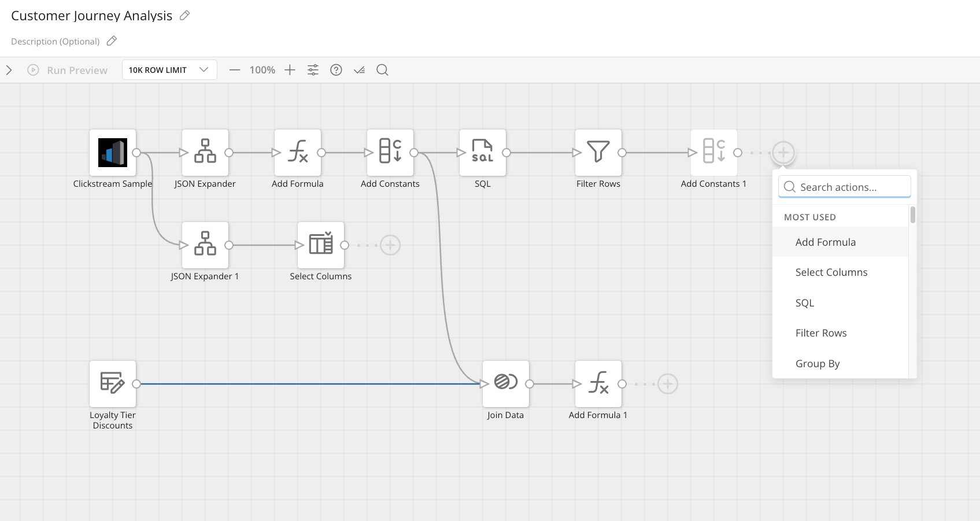
Task: Click the action list scrollbar thumb
Action: click(913, 215)
